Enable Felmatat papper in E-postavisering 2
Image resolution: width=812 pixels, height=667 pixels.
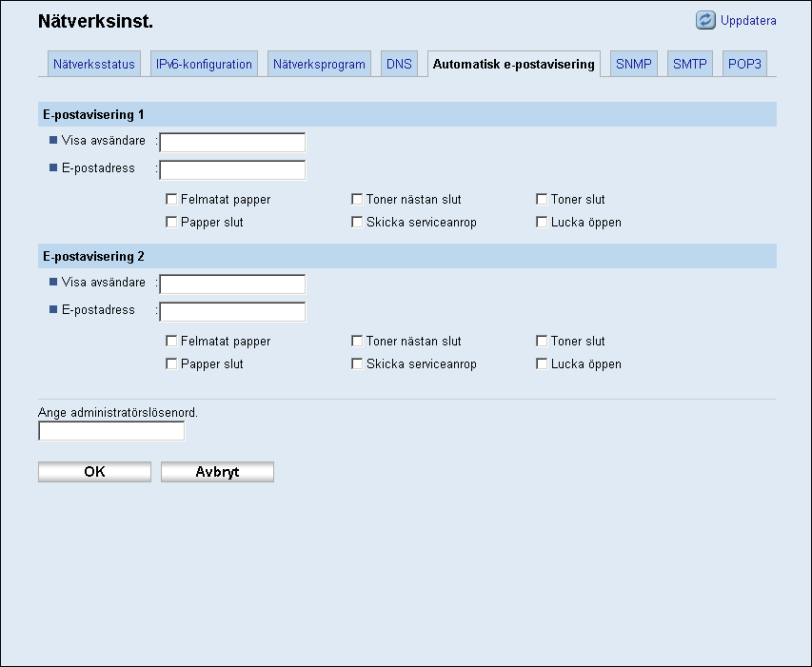pos(171,341)
